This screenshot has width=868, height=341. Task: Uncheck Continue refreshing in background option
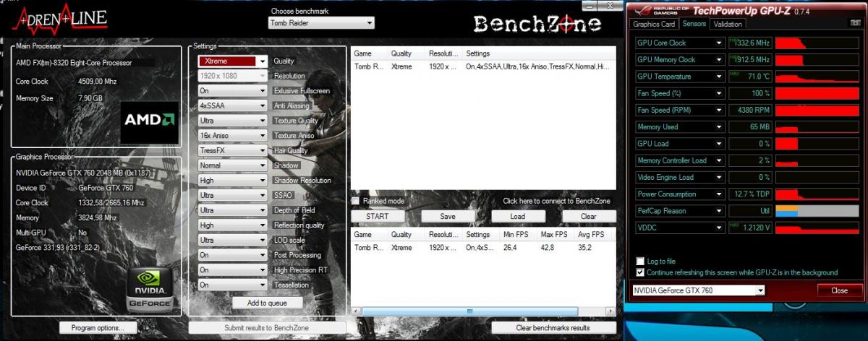[640, 272]
